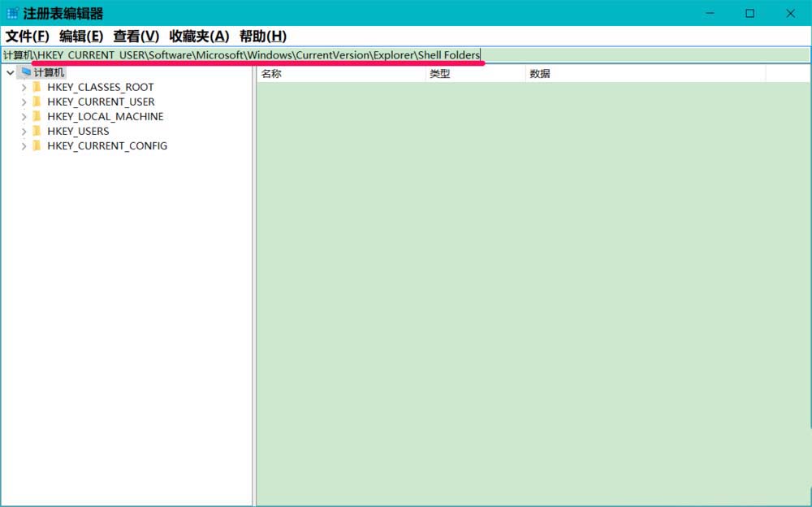
Task: Collapse the 计算机 root tree node
Action: (x=11, y=72)
